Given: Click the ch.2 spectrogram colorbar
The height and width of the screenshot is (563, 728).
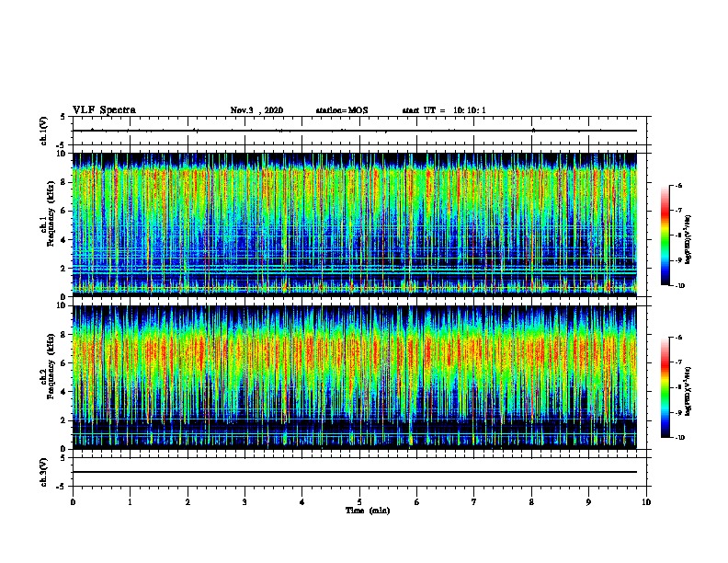Looking at the screenshot, I should click(x=665, y=387).
